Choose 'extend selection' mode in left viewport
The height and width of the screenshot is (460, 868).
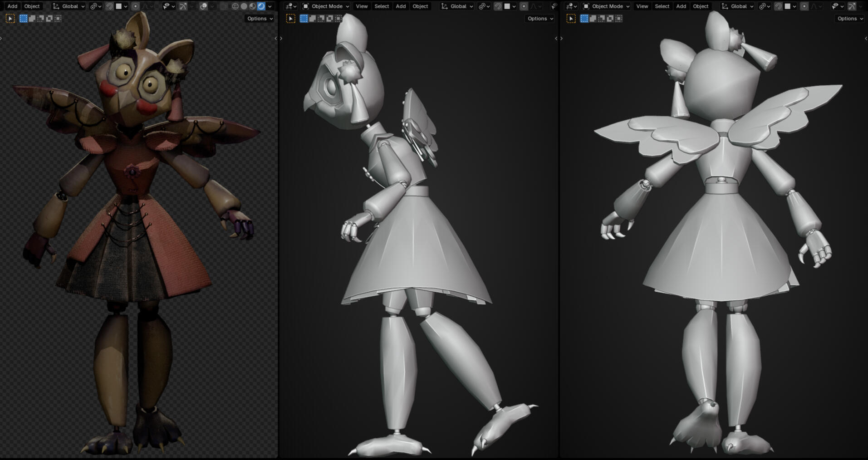coord(32,19)
